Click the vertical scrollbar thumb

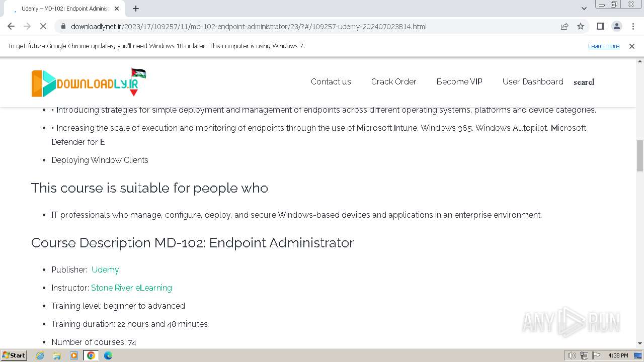coord(640,156)
